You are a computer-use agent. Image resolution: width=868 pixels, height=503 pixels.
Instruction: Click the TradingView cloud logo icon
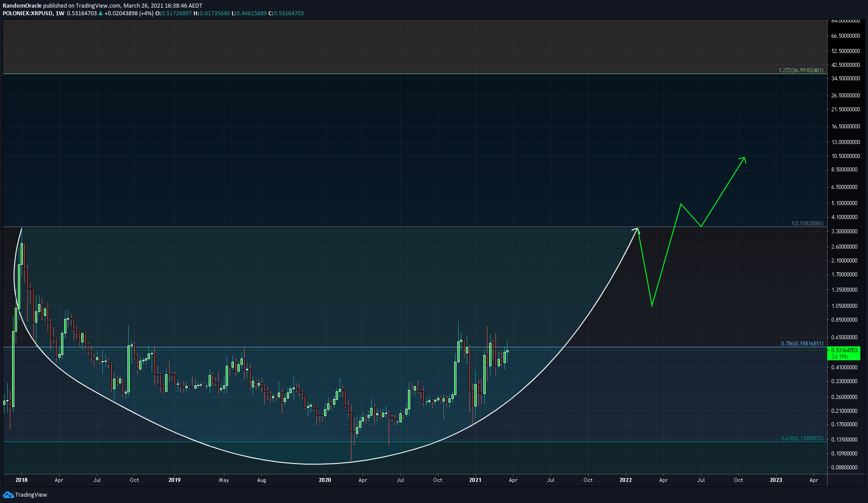[8, 494]
